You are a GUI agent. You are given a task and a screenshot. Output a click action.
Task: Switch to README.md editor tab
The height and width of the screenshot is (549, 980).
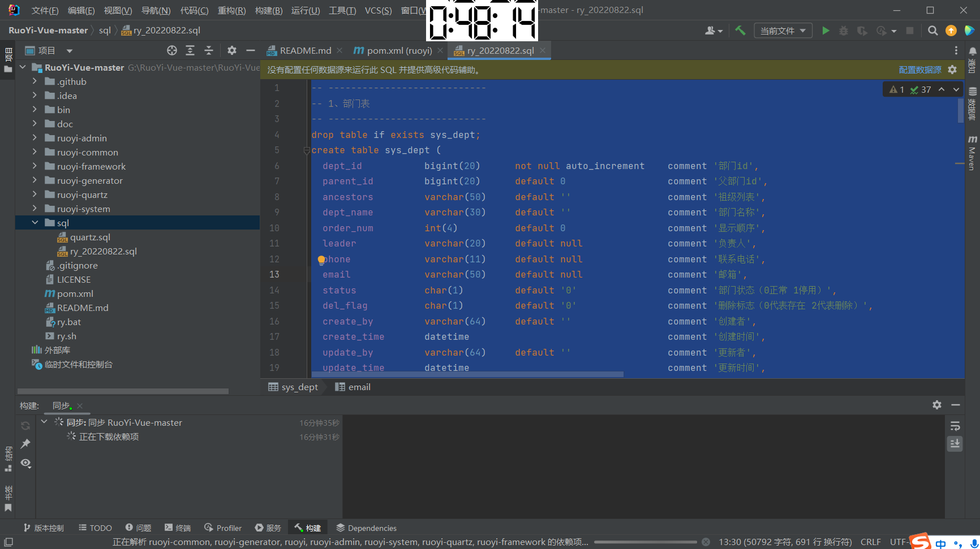pyautogui.click(x=306, y=50)
